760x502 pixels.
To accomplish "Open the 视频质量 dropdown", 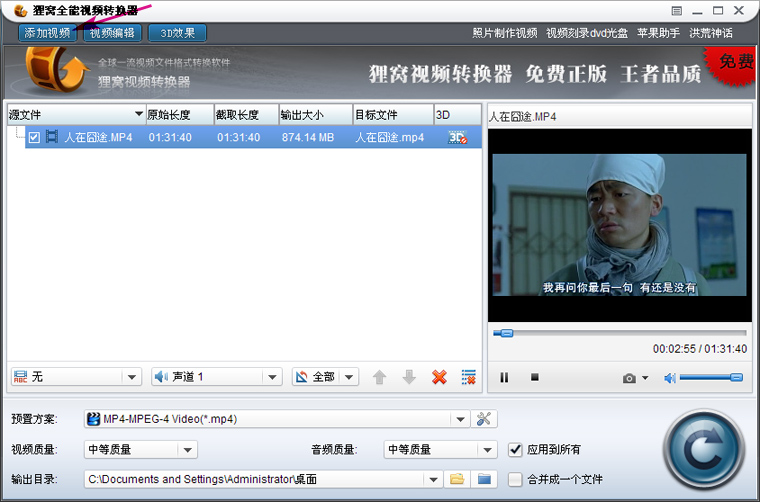I will pos(141,450).
